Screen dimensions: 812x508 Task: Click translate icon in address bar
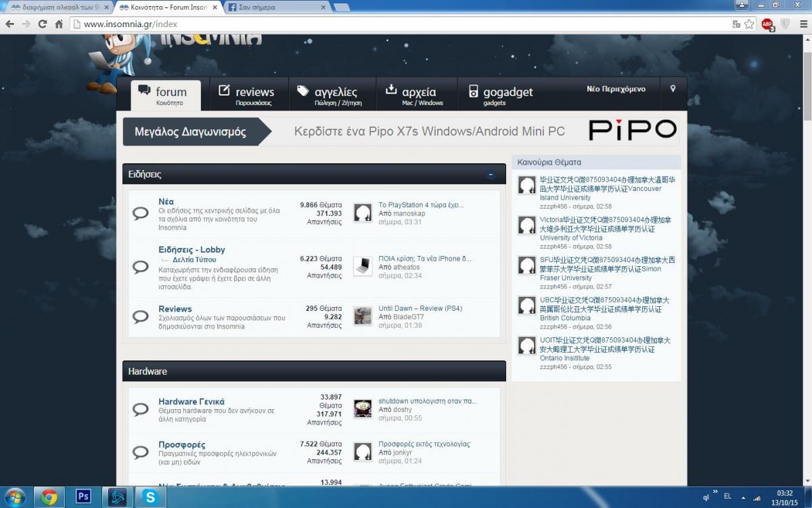coord(736,24)
